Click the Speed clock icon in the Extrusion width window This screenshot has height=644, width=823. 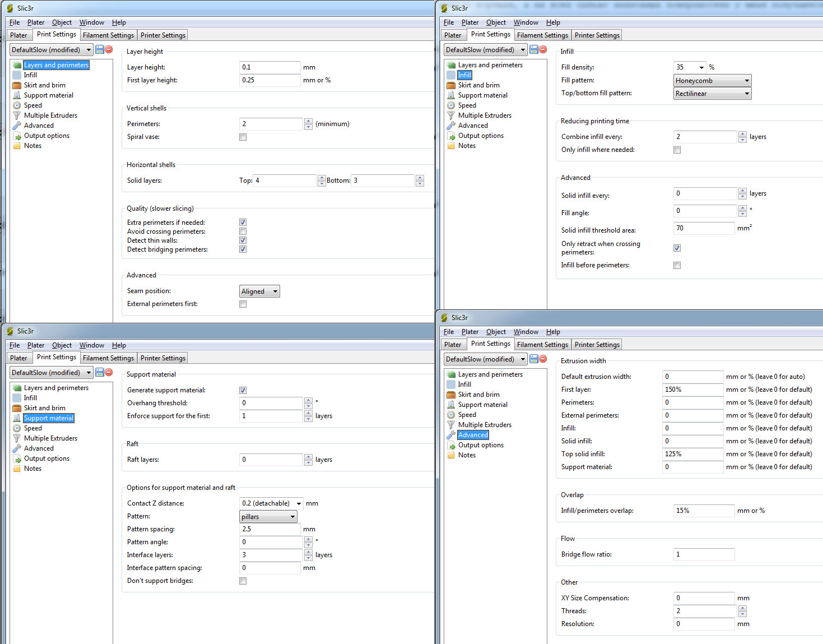point(451,415)
